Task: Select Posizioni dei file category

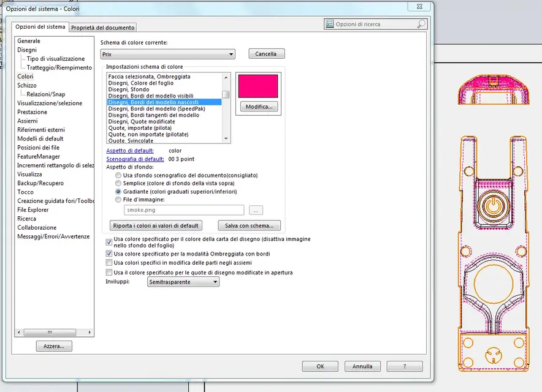Action: tap(39, 148)
